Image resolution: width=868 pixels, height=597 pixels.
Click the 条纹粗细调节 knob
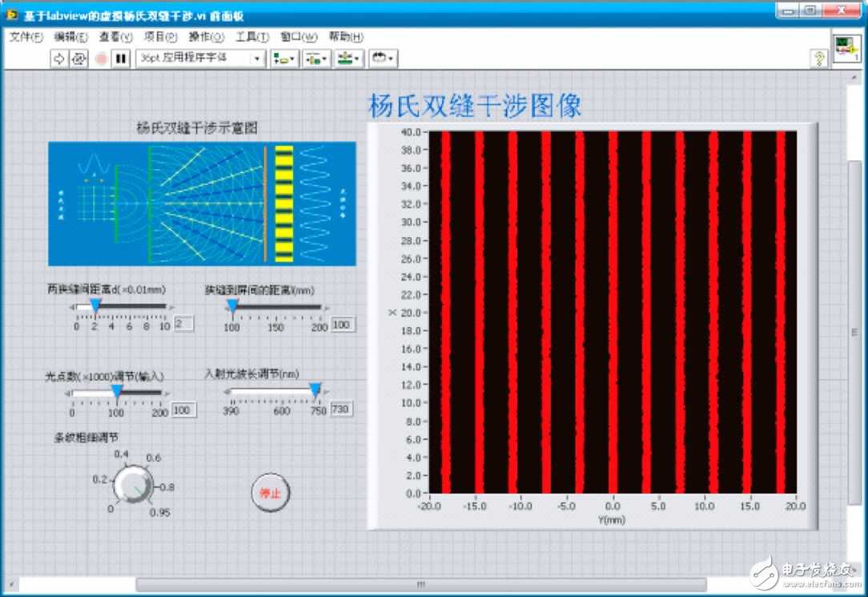click(134, 485)
